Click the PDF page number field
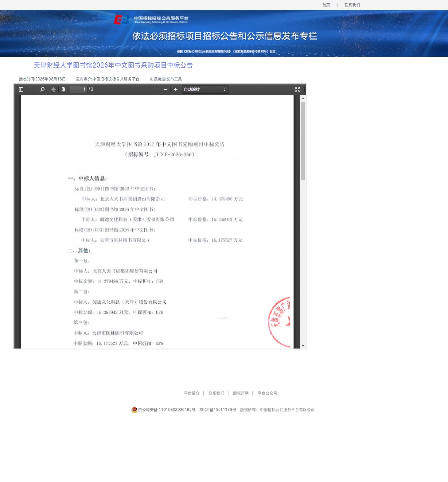The width and height of the screenshot is (448, 482). (78, 89)
